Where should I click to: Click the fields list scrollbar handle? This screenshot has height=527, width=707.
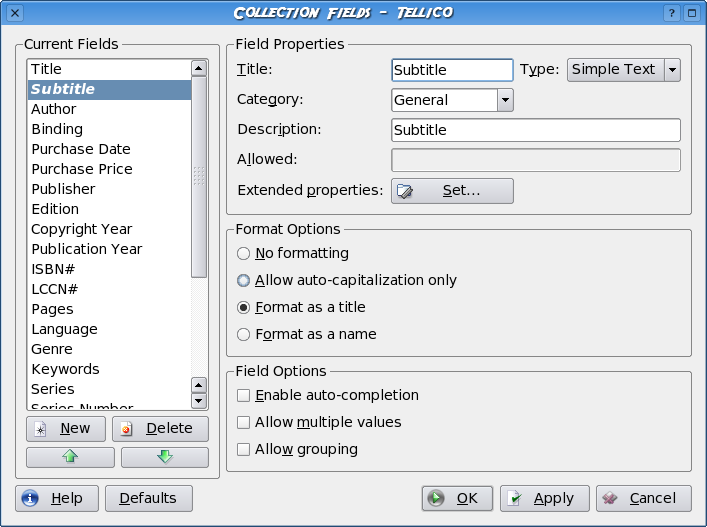[199, 177]
